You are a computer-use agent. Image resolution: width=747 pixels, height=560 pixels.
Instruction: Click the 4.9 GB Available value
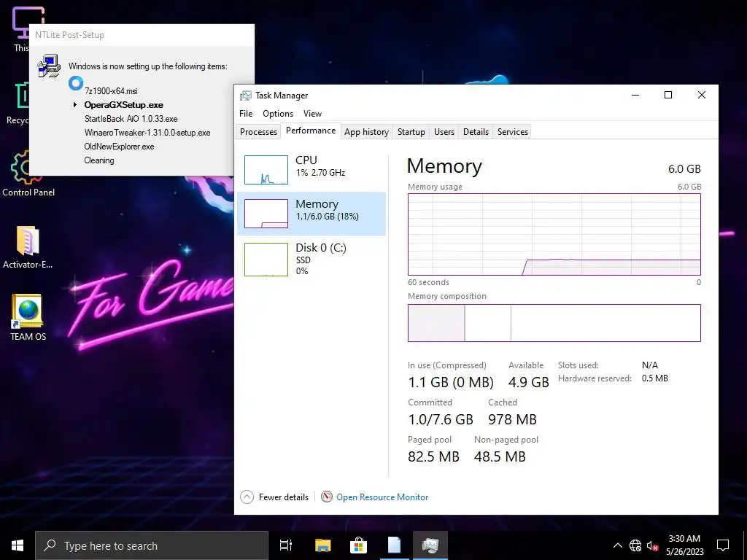[x=528, y=382]
